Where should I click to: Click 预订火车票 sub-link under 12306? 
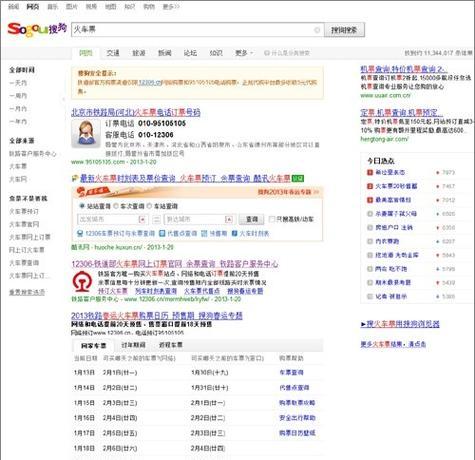(x=113, y=291)
